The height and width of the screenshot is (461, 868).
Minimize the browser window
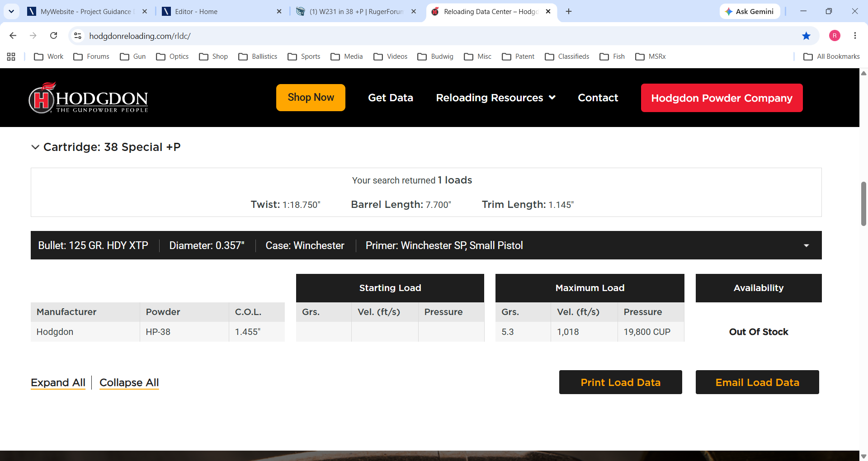[803, 11]
